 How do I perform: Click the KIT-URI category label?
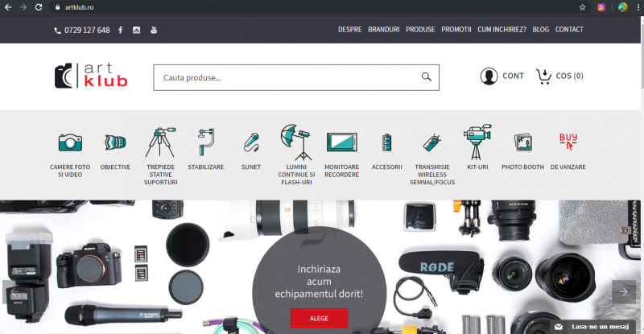pyautogui.click(x=477, y=167)
